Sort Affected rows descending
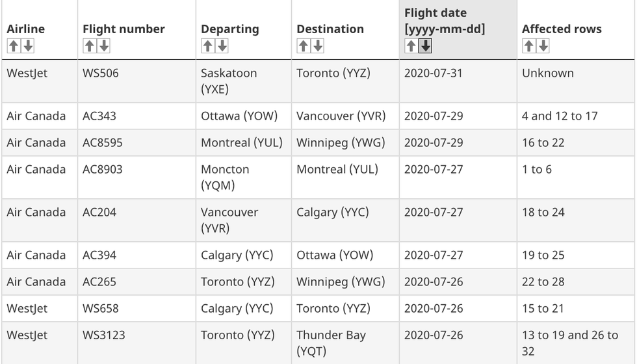The width and height of the screenshot is (637, 364). 543,46
